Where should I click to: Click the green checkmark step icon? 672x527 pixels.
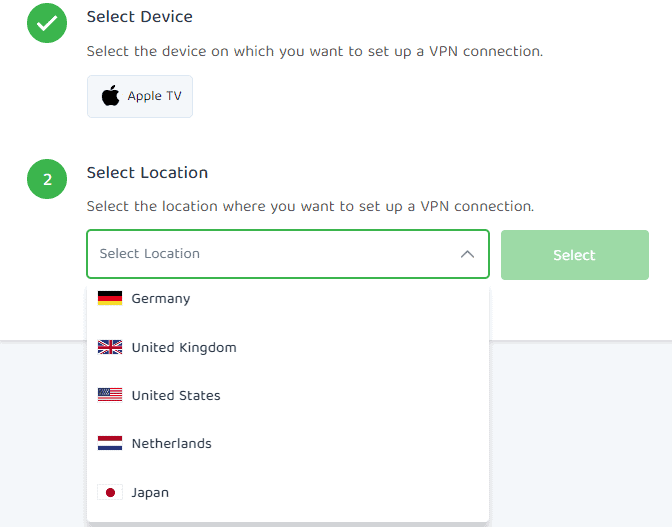[x=47, y=24]
